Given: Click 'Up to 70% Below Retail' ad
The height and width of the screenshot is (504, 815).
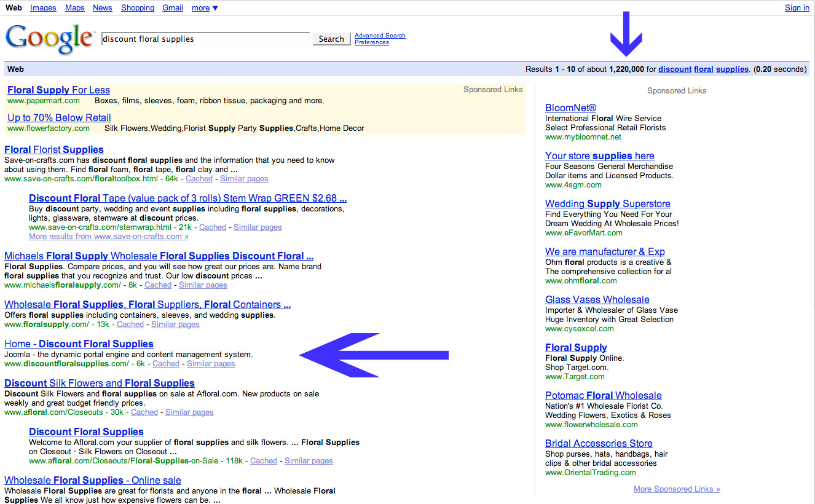Looking at the screenshot, I should [59, 118].
